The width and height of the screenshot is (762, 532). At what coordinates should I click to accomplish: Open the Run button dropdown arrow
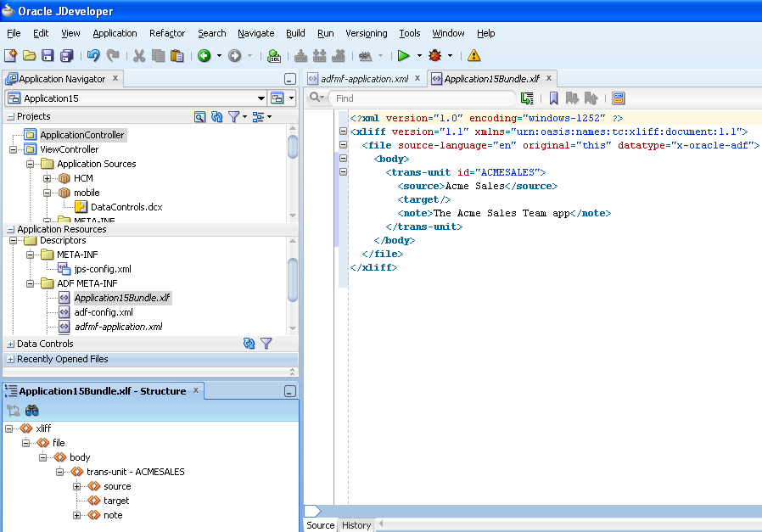point(419,56)
